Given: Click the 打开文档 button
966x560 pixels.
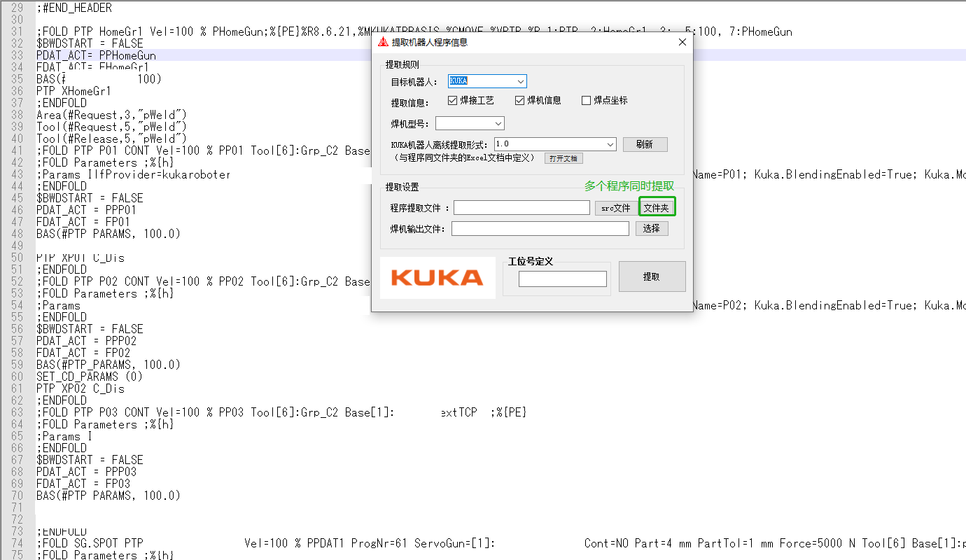Looking at the screenshot, I should [x=563, y=158].
